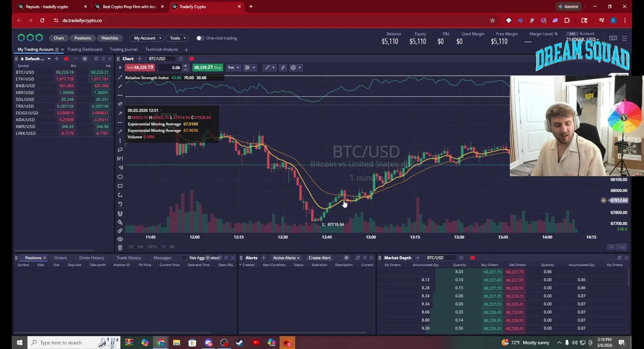Select LINK/USD row in watchlist
Image resolution: width=644 pixels, height=349 pixels.
click(x=63, y=133)
